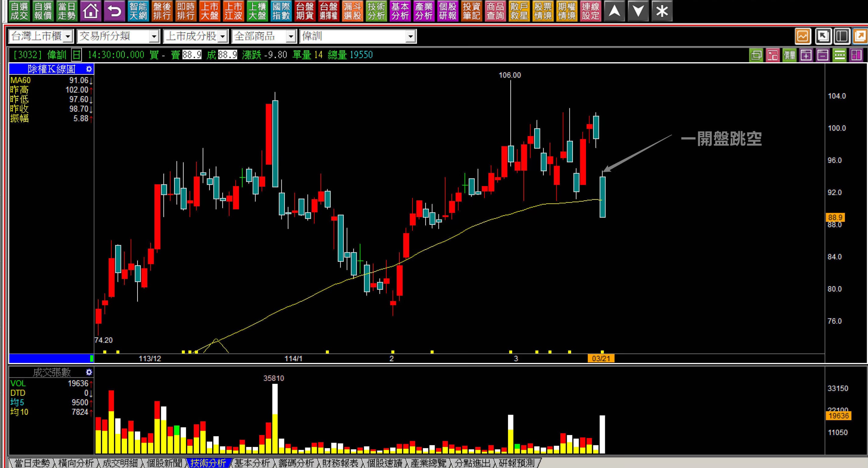The image size is (868, 468).
Task: Click the purple remove-panel minus icon
Action: 823,55
